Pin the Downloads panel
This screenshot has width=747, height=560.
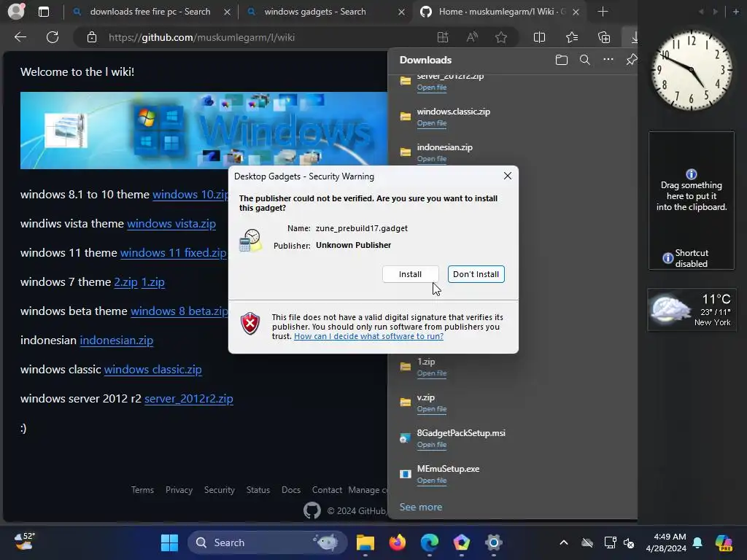point(631,60)
